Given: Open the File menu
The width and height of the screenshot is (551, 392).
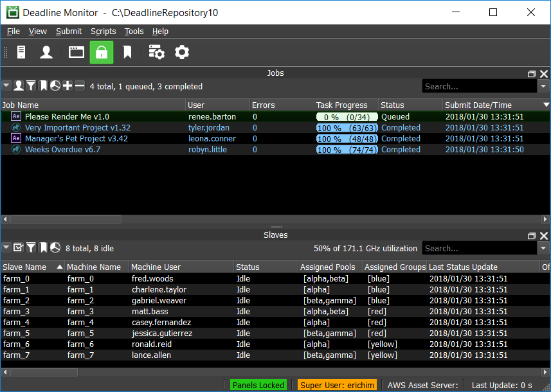Looking at the screenshot, I should [x=14, y=31].
